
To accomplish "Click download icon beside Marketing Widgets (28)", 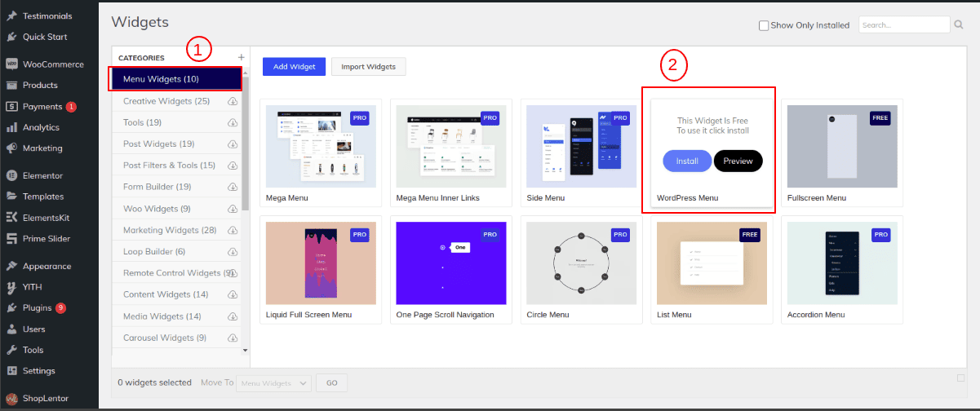I will click(x=233, y=230).
